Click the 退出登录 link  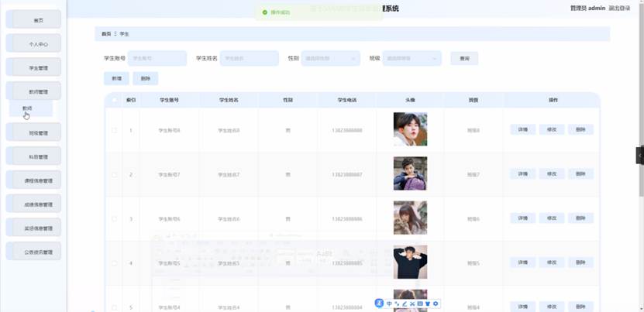tap(619, 9)
